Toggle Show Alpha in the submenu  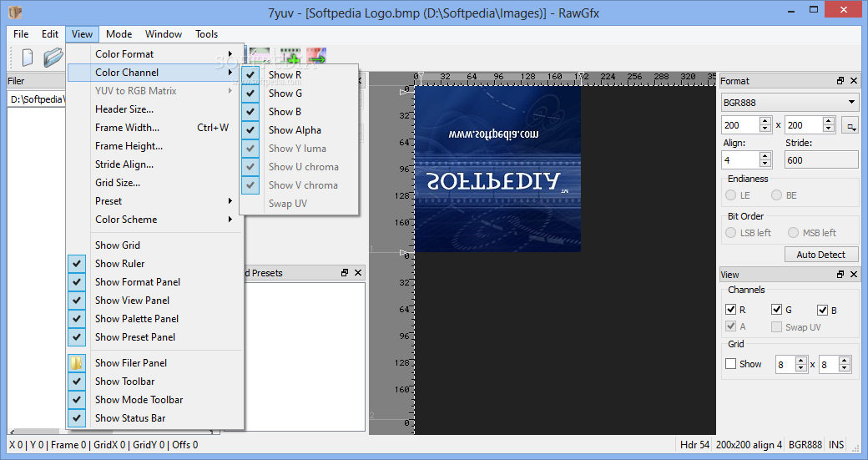[x=299, y=130]
